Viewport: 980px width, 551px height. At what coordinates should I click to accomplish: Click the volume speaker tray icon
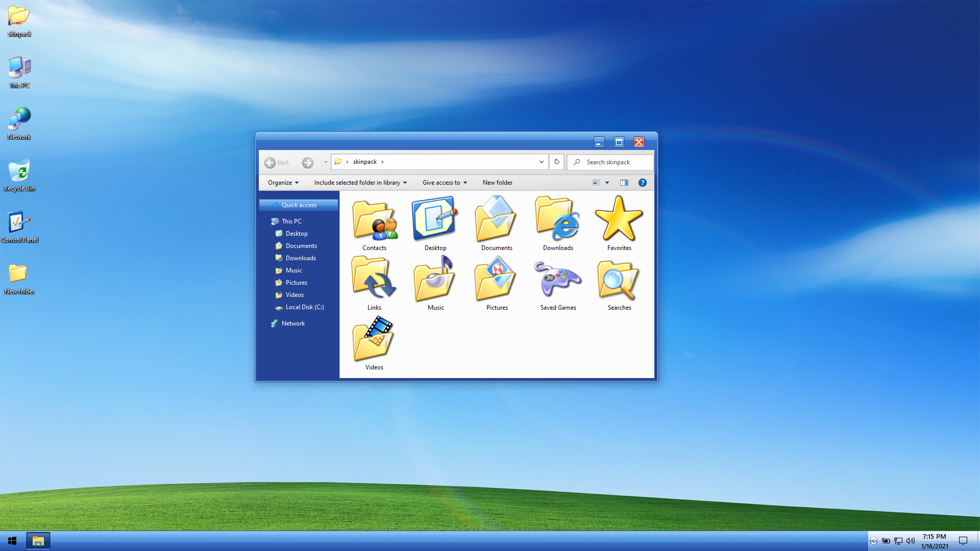coord(910,541)
